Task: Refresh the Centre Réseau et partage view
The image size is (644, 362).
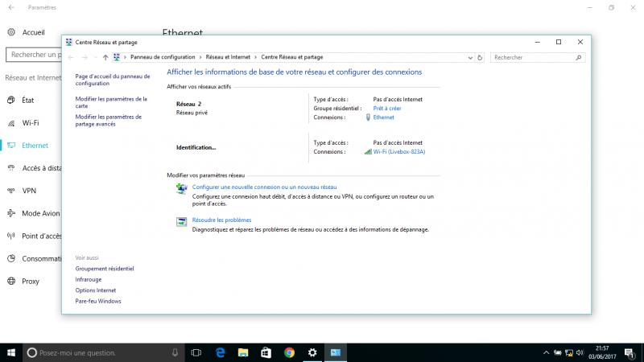Action: (x=480, y=57)
